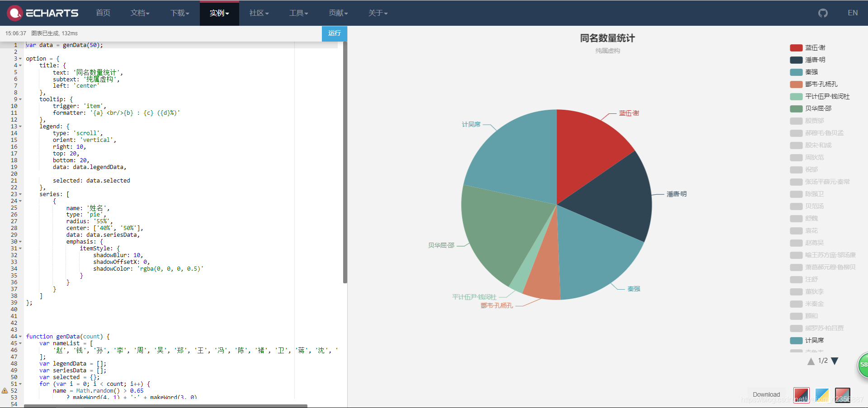The image size is (868, 408).
Task: Click the green floating 58 badge
Action: 863,365
